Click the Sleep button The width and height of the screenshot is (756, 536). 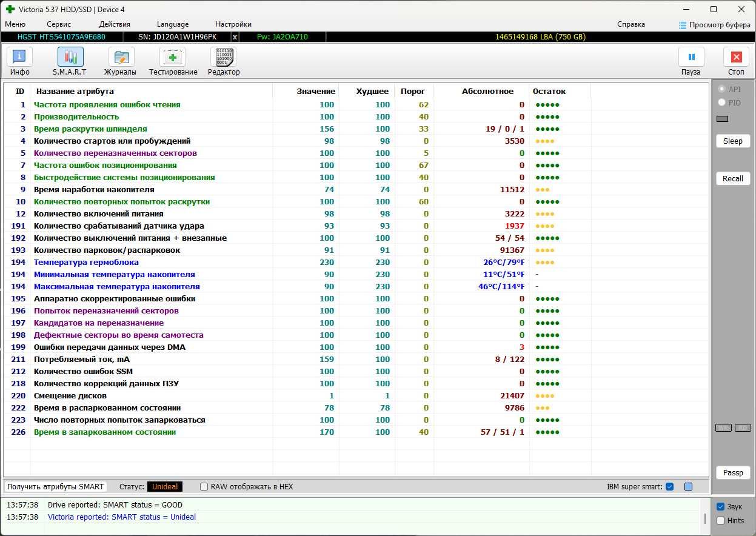[733, 141]
